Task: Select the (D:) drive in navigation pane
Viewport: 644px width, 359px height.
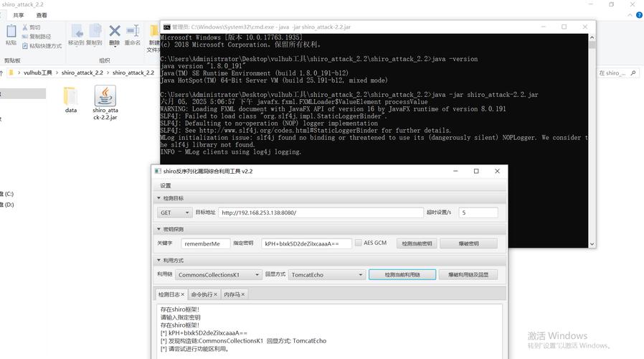Action: click(7, 205)
